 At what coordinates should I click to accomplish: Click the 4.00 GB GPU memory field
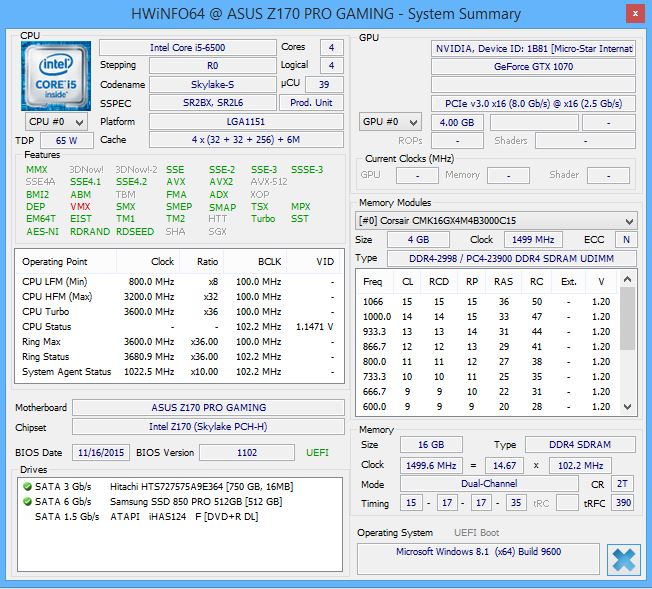pos(457,123)
